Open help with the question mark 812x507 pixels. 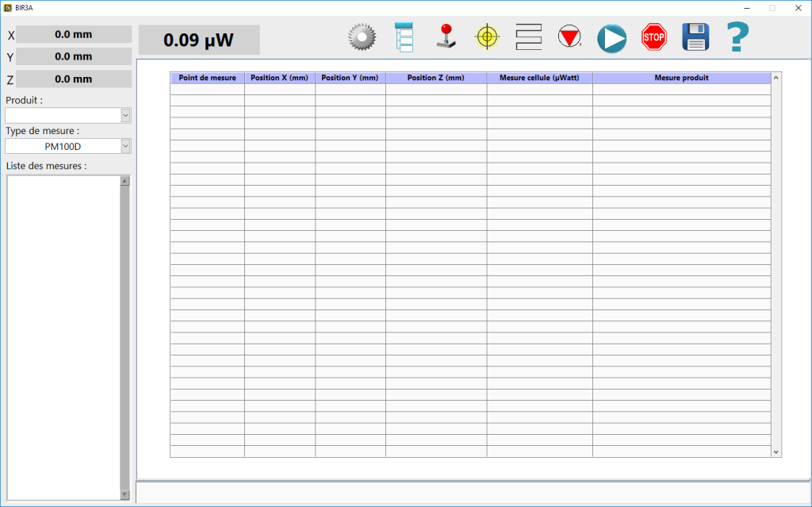pos(737,36)
